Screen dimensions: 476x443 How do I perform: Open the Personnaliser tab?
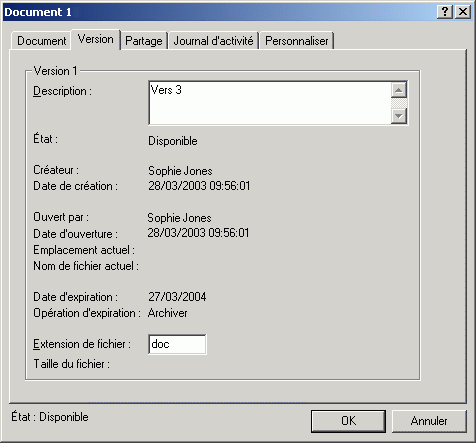pos(297,41)
